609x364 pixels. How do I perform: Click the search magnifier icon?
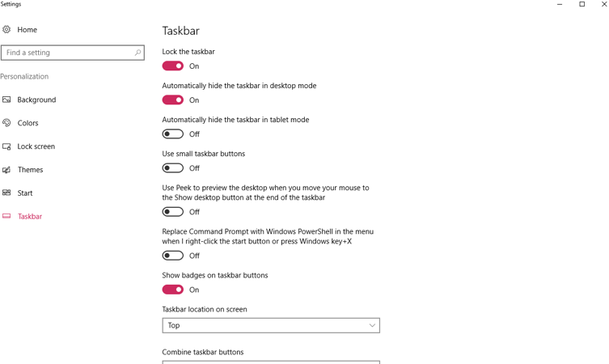point(137,53)
